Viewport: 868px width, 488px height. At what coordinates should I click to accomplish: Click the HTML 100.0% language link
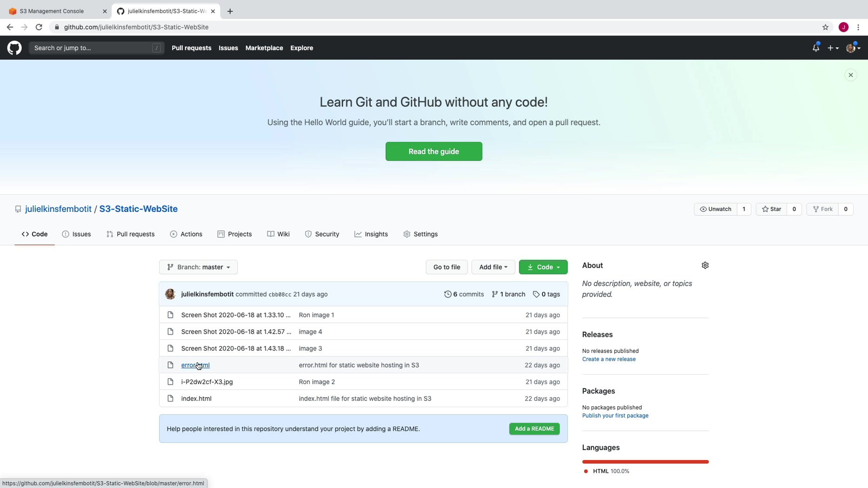(x=607, y=471)
